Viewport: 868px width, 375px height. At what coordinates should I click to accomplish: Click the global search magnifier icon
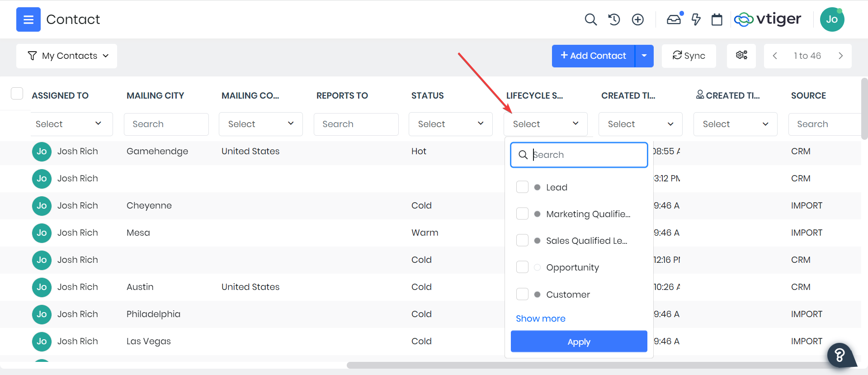(x=590, y=19)
